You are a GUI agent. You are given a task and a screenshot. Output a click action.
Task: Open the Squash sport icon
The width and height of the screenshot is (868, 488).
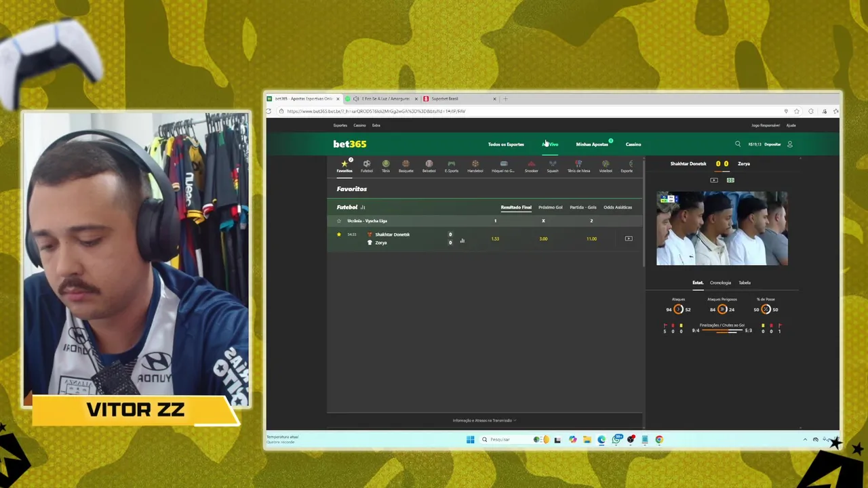click(x=553, y=163)
